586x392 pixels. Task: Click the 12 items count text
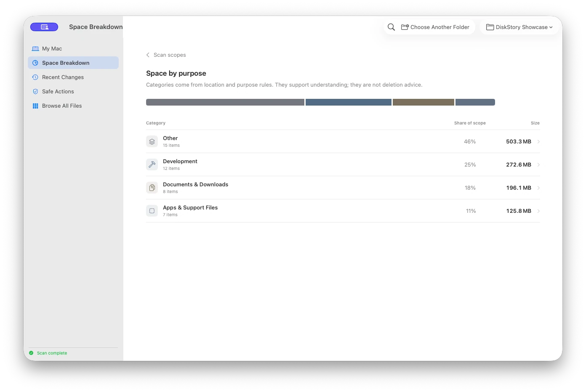point(171,169)
